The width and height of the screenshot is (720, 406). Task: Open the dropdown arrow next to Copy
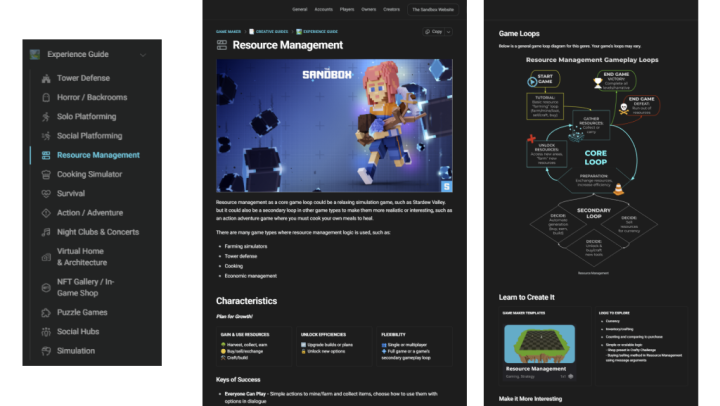click(449, 32)
